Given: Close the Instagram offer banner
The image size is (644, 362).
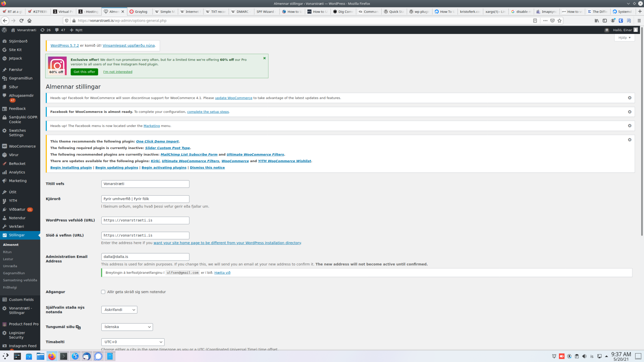Looking at the screenshot, I should [264, 58].
